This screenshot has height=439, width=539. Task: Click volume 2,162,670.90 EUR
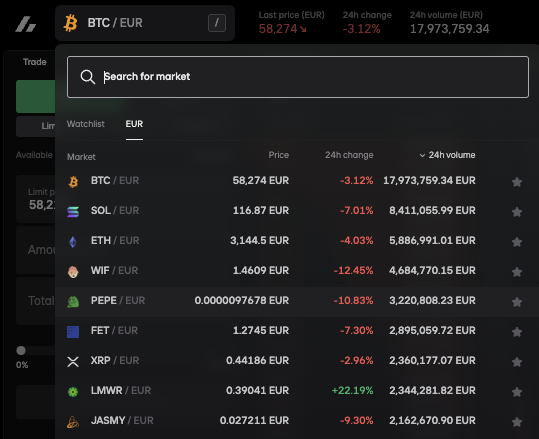click(432, 420)
